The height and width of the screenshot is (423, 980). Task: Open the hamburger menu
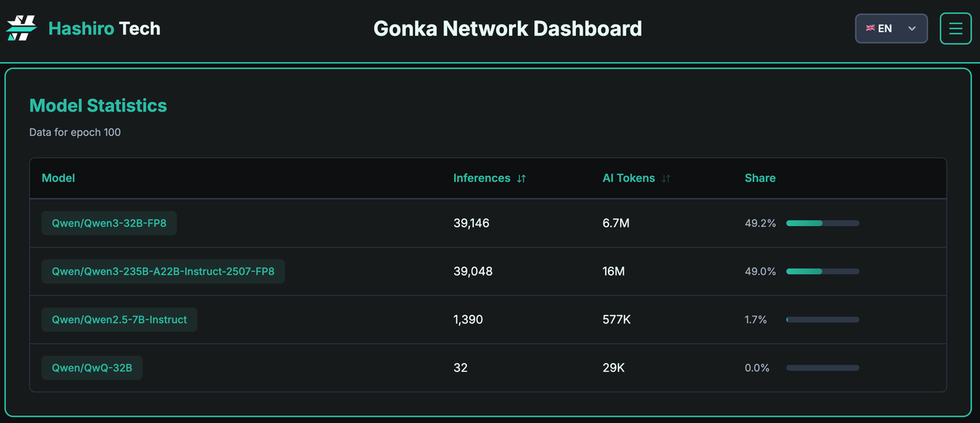click(x=955, y=28)
